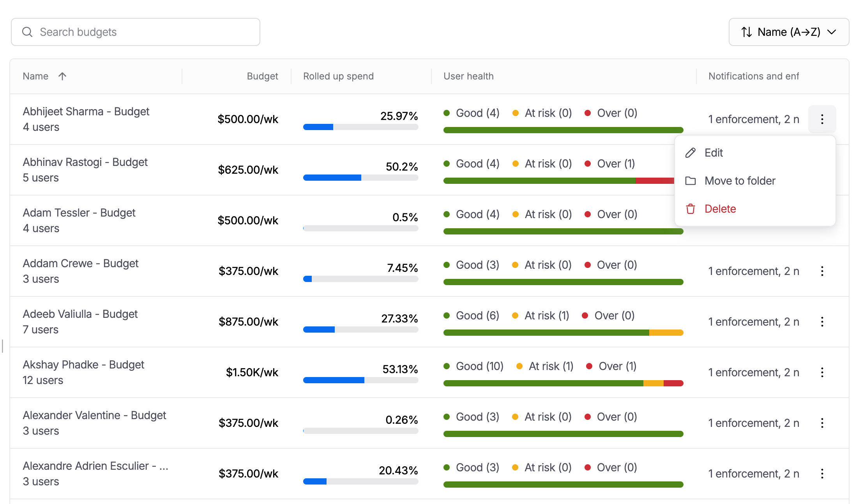This screenshot has width=862, height=504.
Task: Click the 53.13% spend progress bar
Action: (360, 380)
